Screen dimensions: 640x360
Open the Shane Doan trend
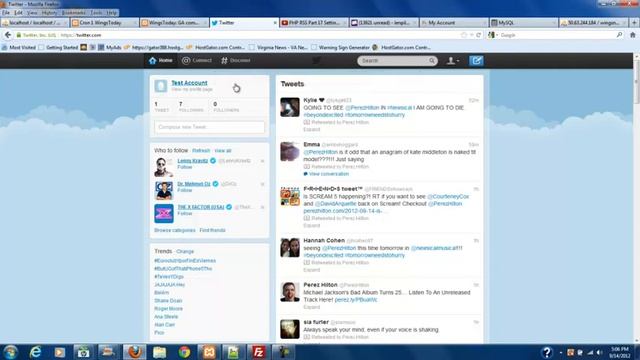click(x=168, y=300)
